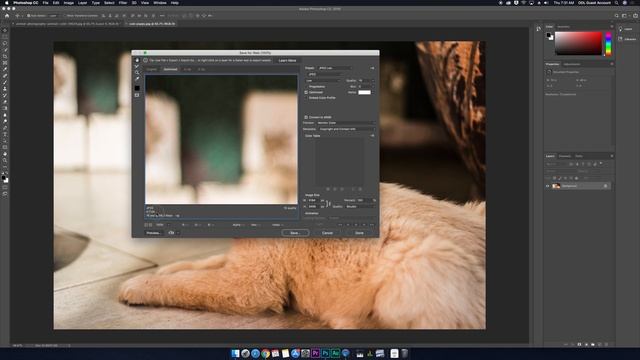Open the Low compression quality dropdown

click(x=323, y=80)
